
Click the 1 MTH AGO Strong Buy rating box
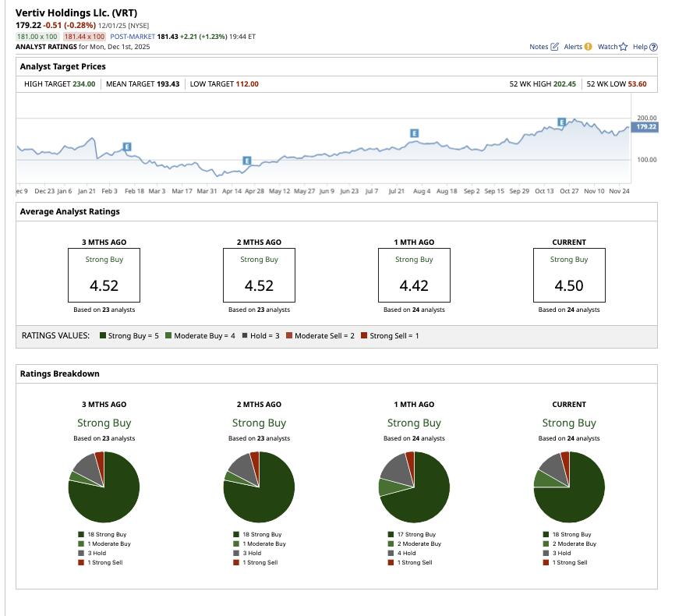coord(412,274)
